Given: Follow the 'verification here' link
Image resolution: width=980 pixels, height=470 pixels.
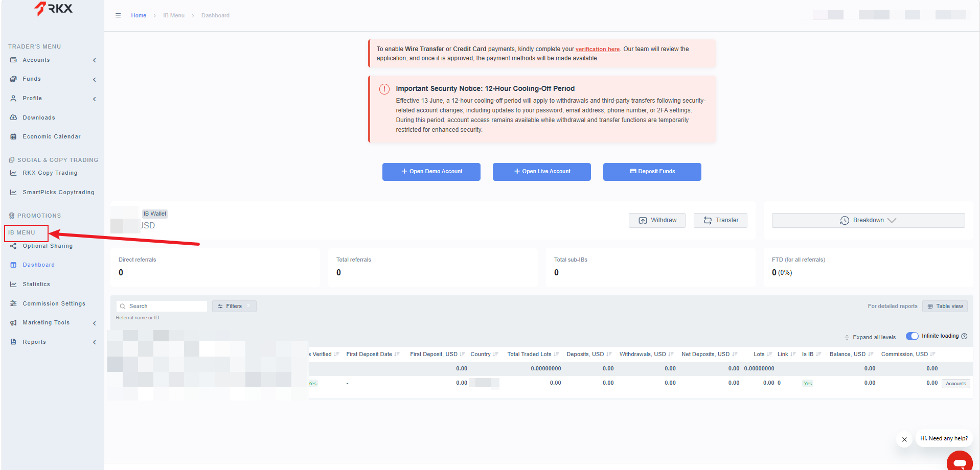Looking at the screenshot, I should 598,49.
